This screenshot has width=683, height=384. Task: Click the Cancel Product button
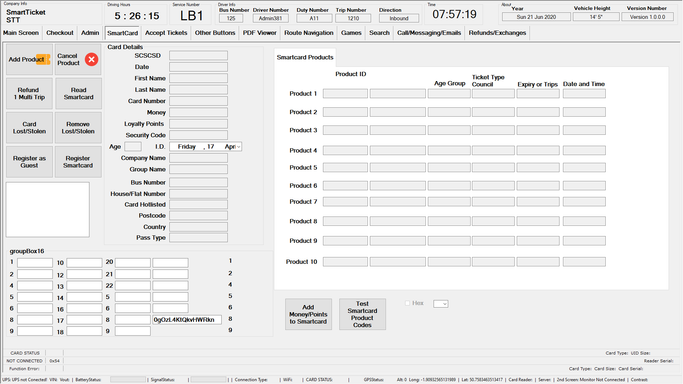[x=78, y=59]
